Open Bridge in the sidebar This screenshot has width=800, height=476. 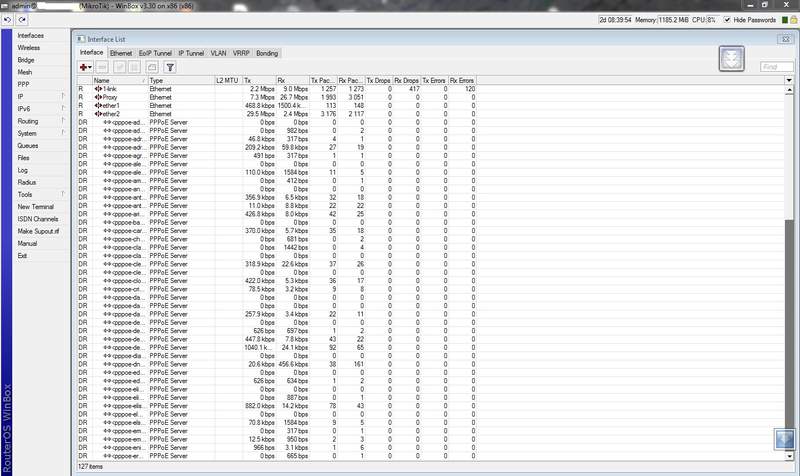[x=26, y=60]
